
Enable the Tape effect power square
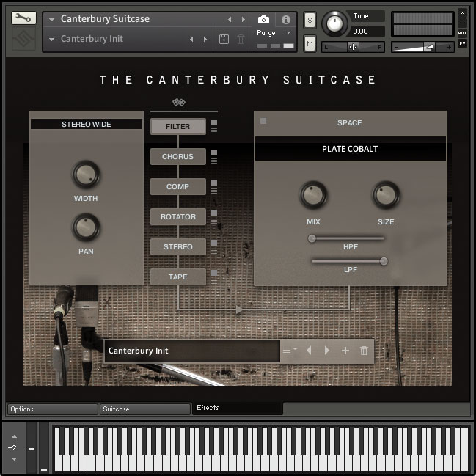(x=214, y=273)
